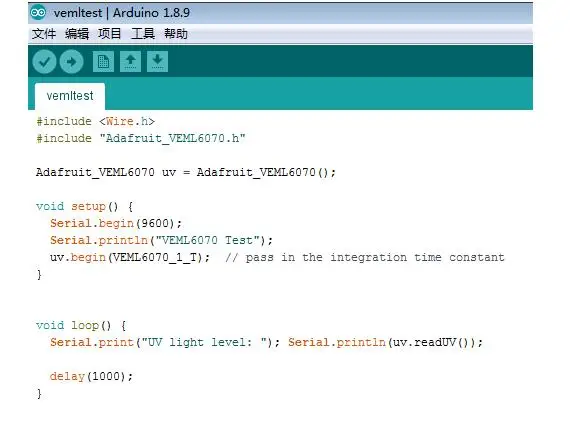Click the #include <Wire.h> line
Screen dimensions: 570x428
click(x=96, y=121)
